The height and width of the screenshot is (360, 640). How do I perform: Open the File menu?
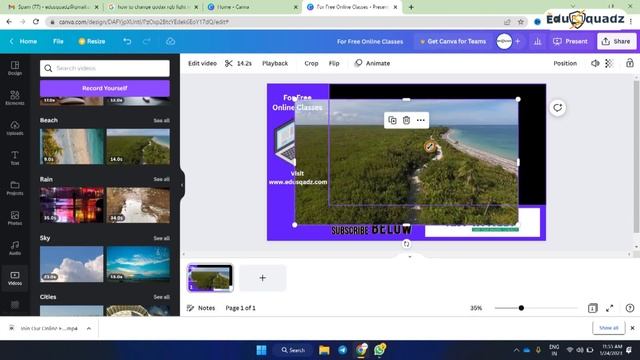(58, 41)
